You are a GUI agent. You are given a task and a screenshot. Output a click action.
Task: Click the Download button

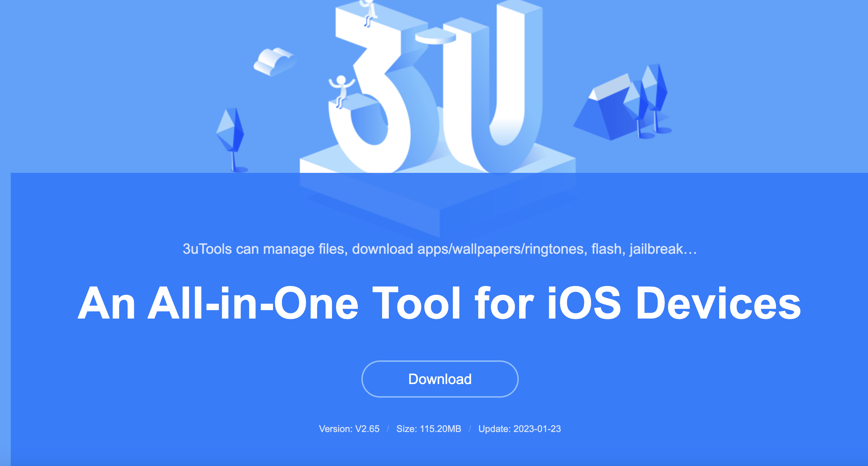[440, 379]
